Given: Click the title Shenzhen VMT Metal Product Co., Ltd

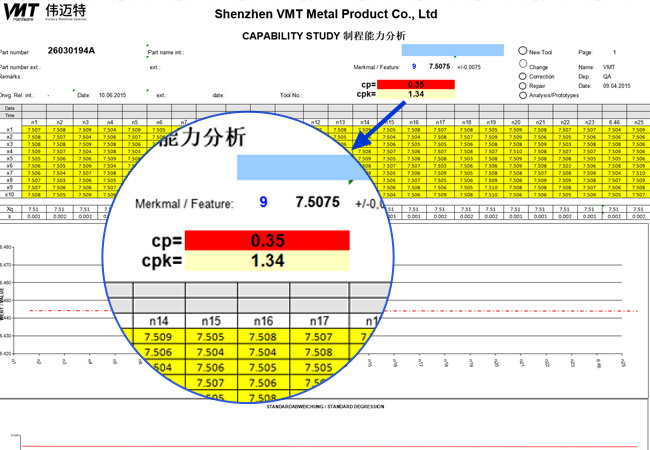Looking at the screenshot, I should point(326,14).
